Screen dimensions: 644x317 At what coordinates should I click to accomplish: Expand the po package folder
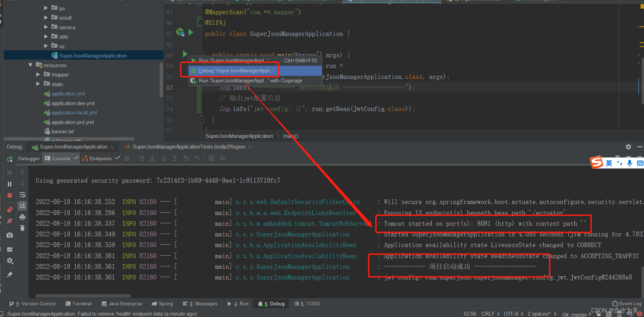46,8
